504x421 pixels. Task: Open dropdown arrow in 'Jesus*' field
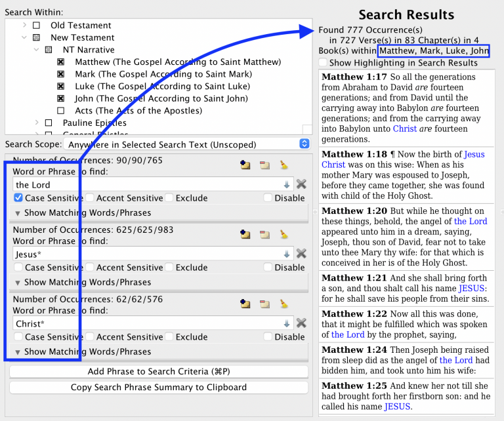[x=287, y=254]
